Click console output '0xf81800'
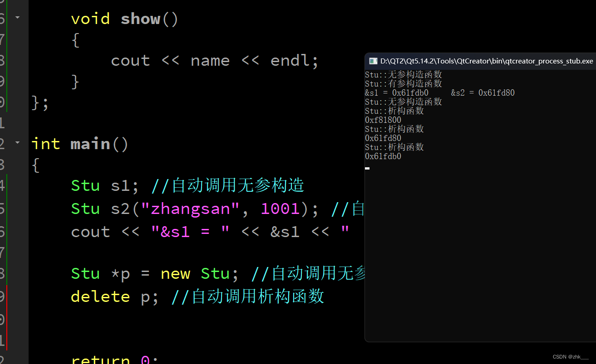This screenshot has height=364, width=596. click(x=383, y=120)
